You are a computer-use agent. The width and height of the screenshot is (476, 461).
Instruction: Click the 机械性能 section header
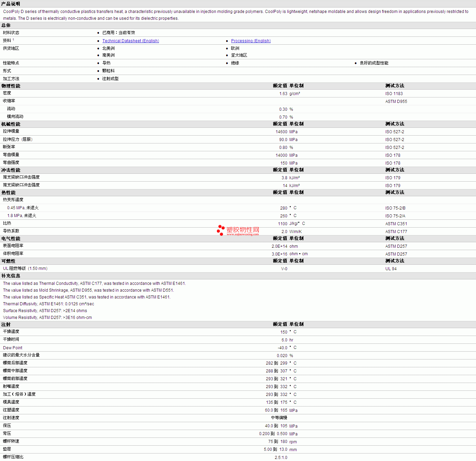(x=11, y=124)
